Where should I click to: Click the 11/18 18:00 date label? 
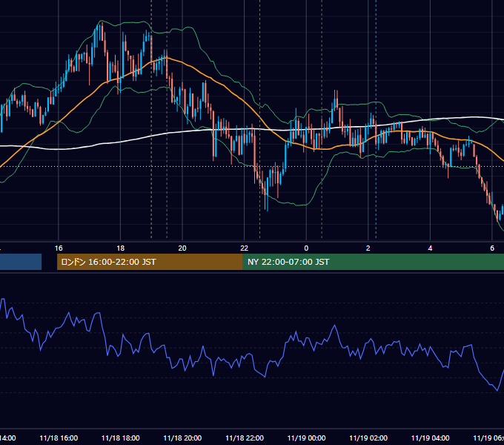point(121,438)
